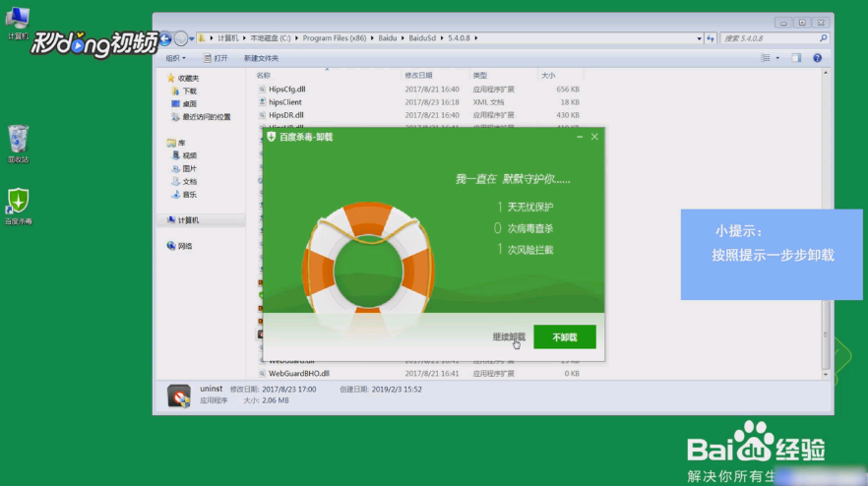Select 音乐 library in navigation pane
Screen dimensions: 868x486
tap(189, 194)
